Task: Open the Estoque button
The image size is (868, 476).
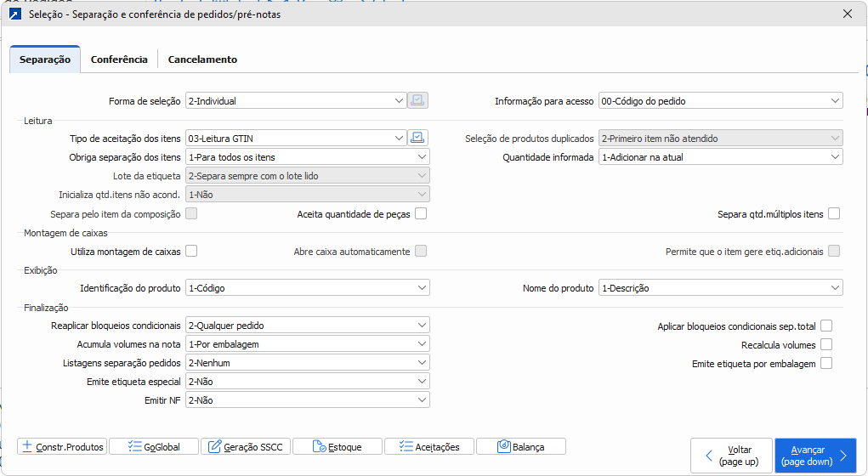Action: pyautogui.click(x=338, y=446)
